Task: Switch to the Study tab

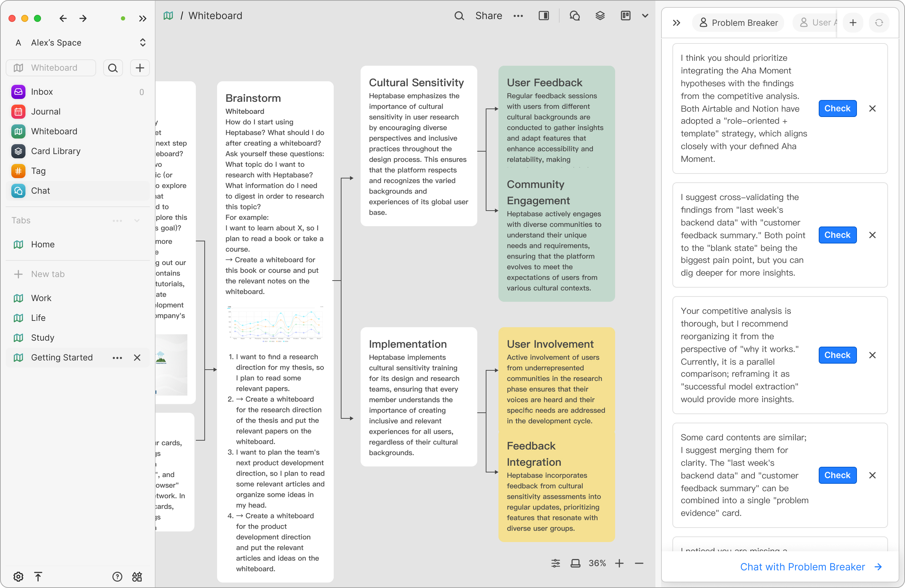Action: (x=42, y=337)
